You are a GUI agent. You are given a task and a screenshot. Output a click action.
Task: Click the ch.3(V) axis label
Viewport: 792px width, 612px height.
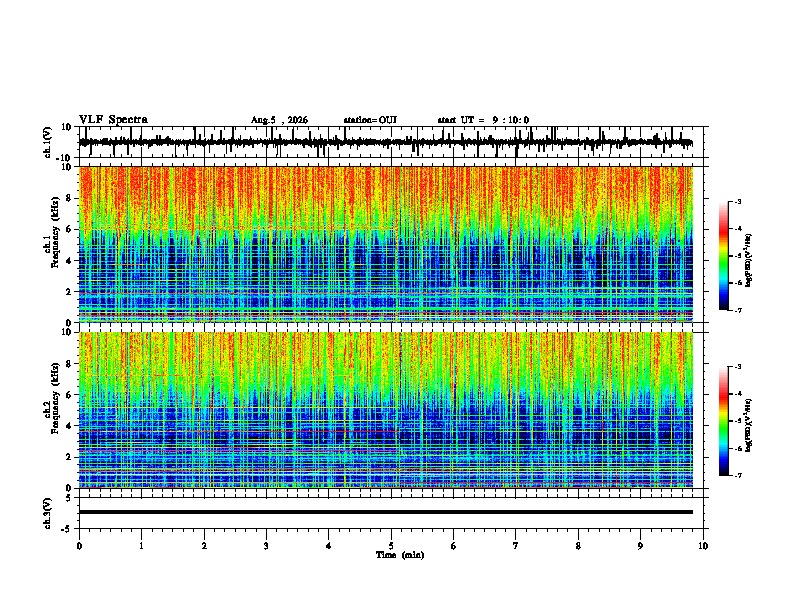coord(48,513)
